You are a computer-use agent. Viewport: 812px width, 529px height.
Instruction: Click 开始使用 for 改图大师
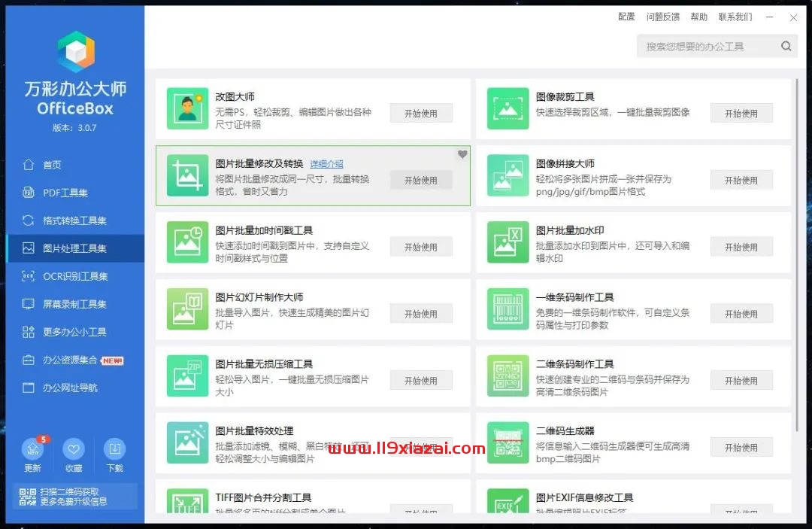coord(421,114)
